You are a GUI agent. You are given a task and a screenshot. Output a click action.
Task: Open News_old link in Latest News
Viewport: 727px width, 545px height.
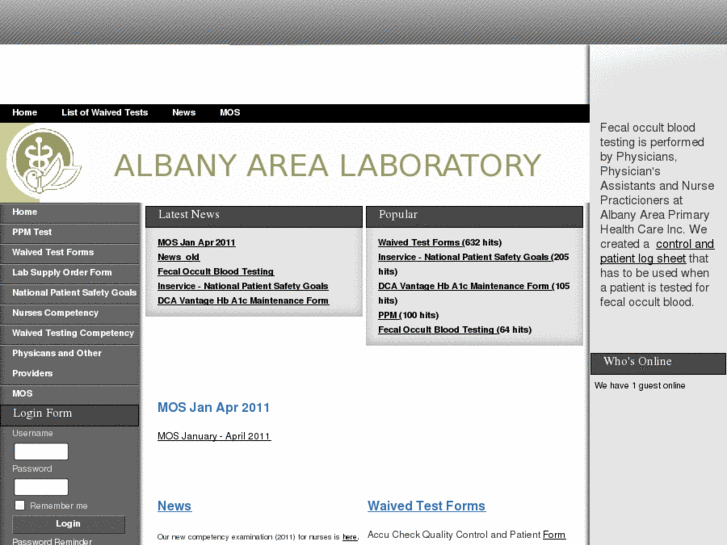click(179, 257)
